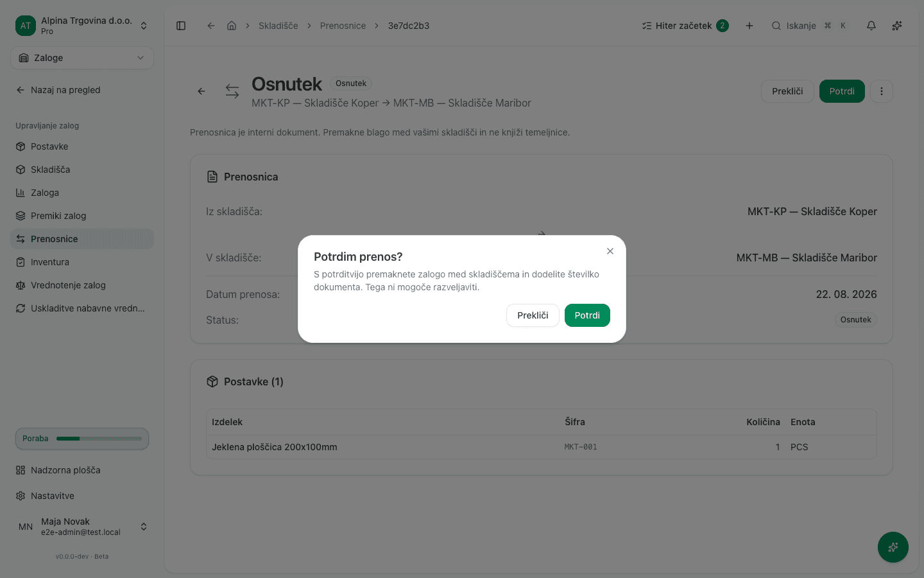Open the Iskanje search field
Screen dimensions: 924x578
(x=809, y=26)
